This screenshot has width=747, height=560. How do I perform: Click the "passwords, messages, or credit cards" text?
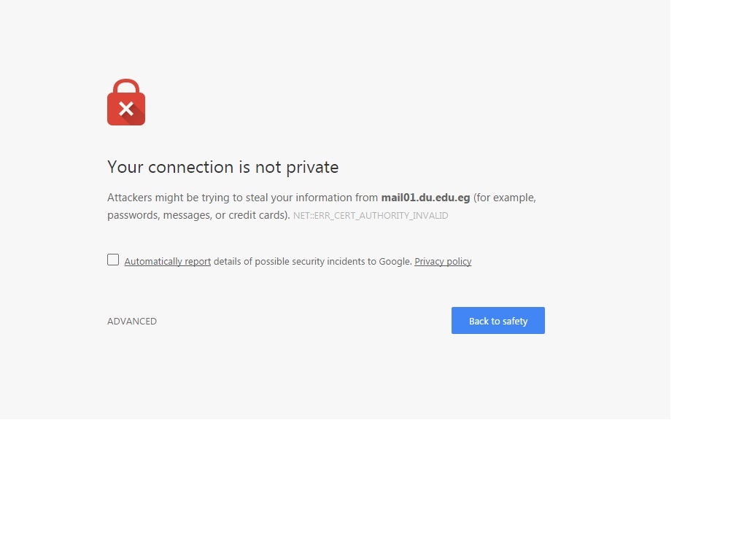click(x=198, y=215)
